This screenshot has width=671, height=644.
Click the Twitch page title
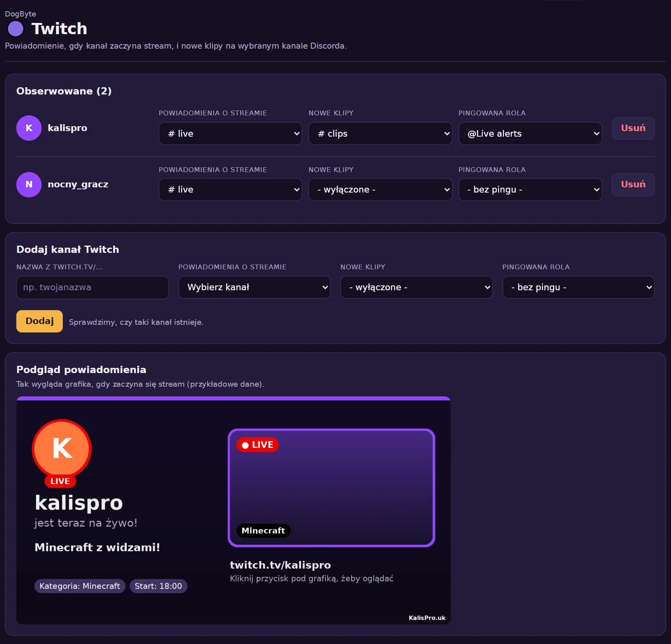[x=59, y=29]
